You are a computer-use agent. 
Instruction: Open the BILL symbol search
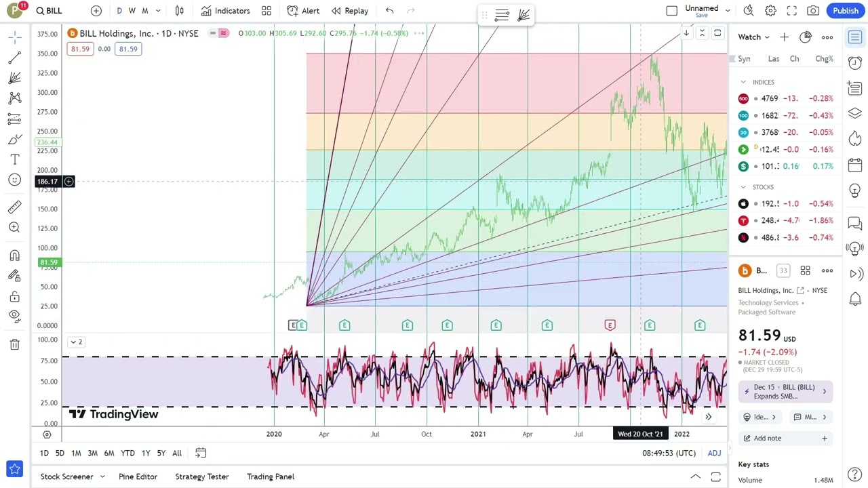(x=49, y=11)
